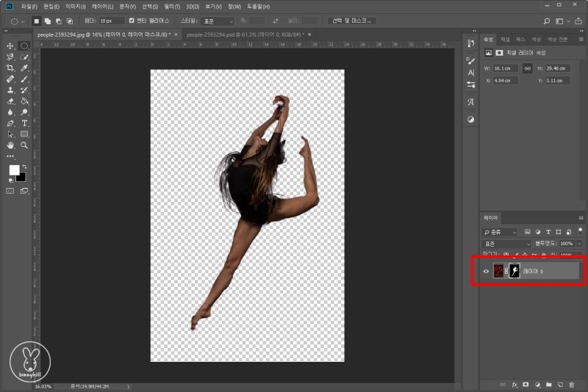This screenshot has width=588, height=392.
Task: Toggle the width-height link constraint
Action: point(527,68)
